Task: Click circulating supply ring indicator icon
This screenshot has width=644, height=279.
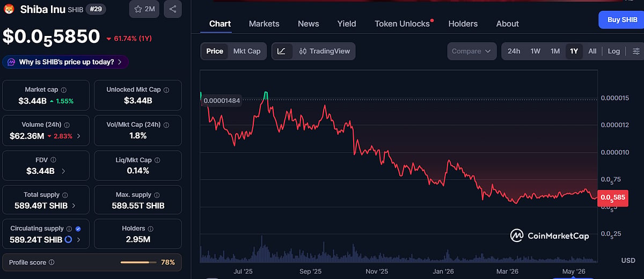Action: (x=68, y=239)
